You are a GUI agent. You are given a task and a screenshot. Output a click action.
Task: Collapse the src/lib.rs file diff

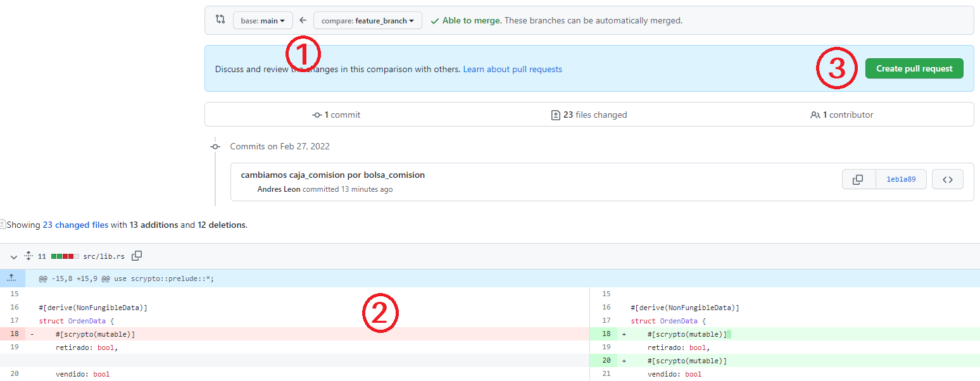14,257
